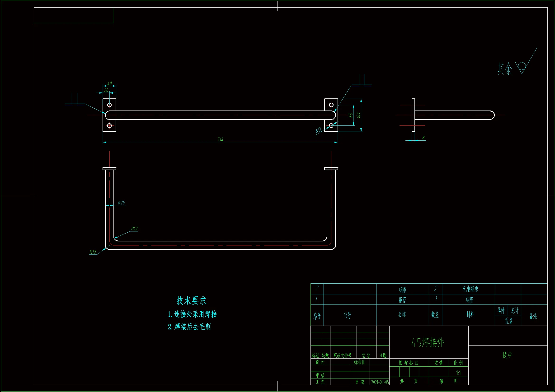The width and height of the screenshot is (555, 392).
Task: Select the 技术要求 heading text
Action: [191, 301]
